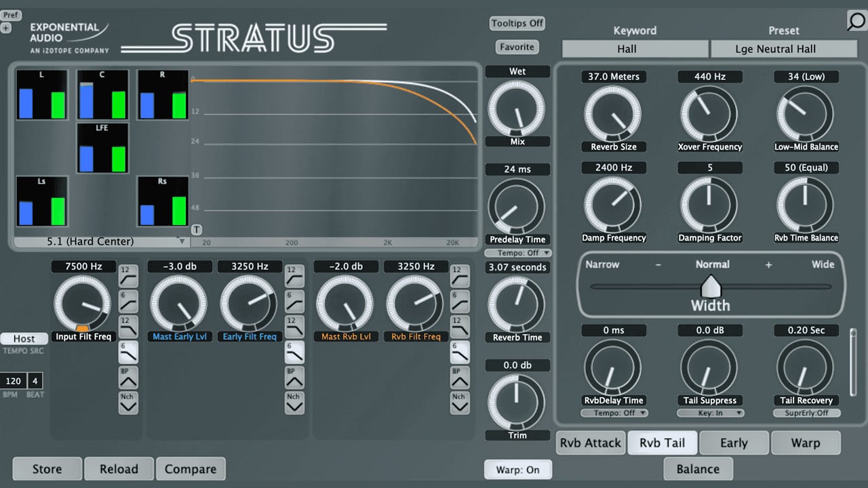Open Pref menu
The width and height of the screenshot is (868, 488).
point(11,15)
